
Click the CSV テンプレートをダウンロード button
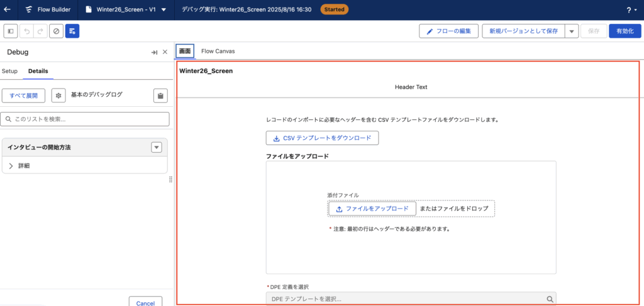click(322, 138)
